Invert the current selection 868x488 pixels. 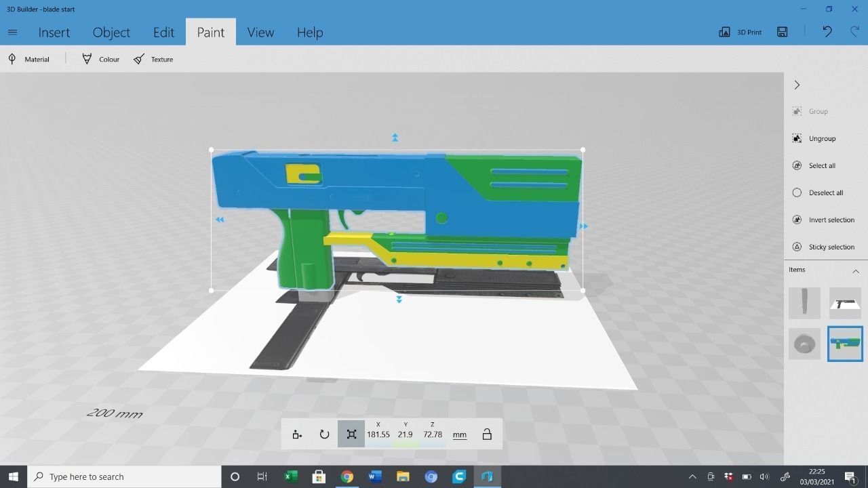coord(826,220)
